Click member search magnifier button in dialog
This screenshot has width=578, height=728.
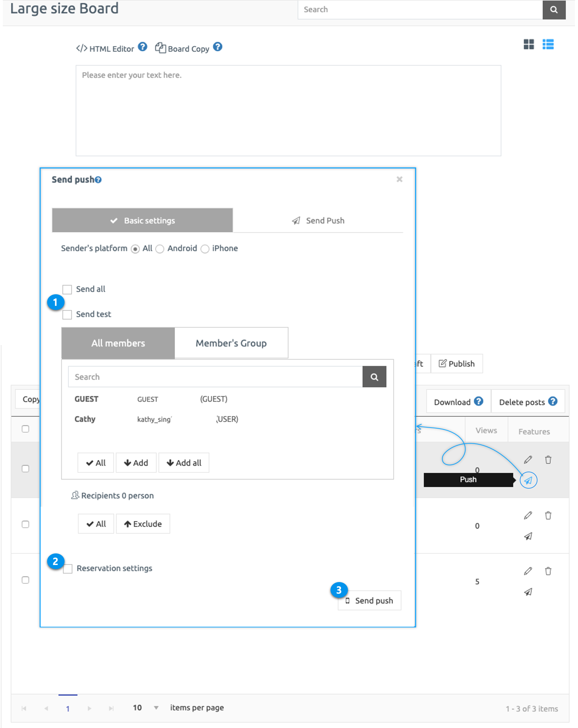pyautogui.click(x=374, y=377)
